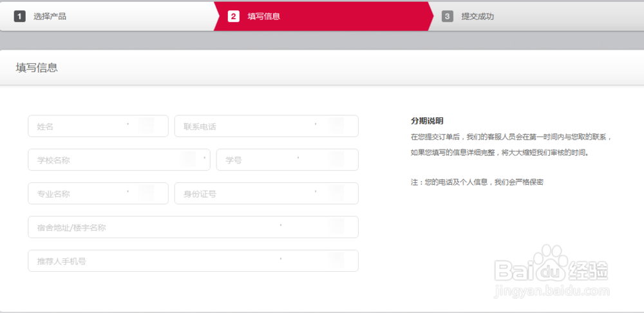Select the 填写信息 step tab

point(264,16)
